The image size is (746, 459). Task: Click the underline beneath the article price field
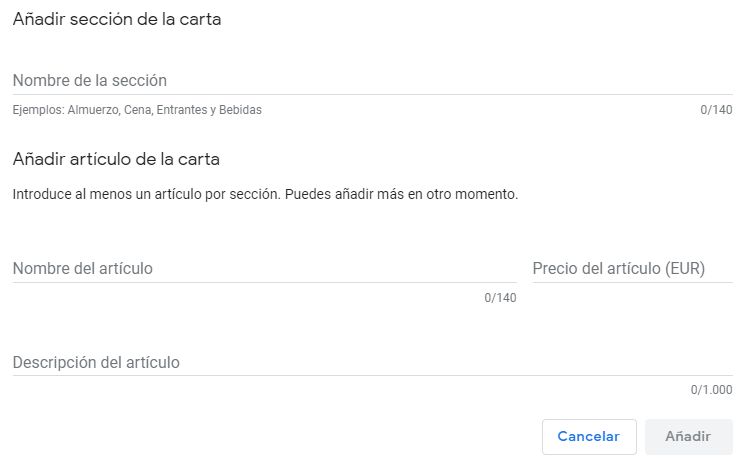pos(632,283)
